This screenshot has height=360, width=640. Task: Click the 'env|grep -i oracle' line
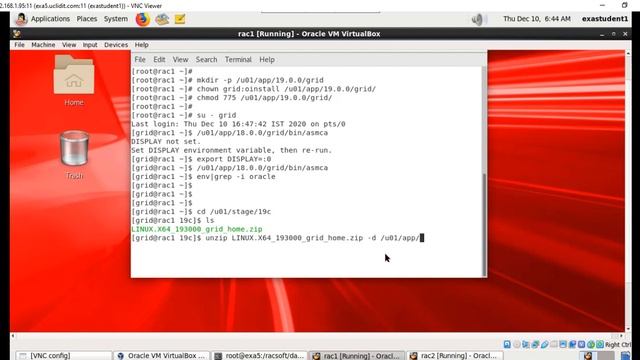[203, 177]
